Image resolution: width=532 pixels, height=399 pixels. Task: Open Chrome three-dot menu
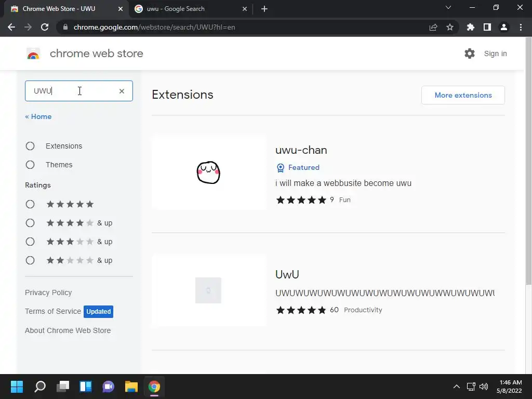click(x=521, y=27)
